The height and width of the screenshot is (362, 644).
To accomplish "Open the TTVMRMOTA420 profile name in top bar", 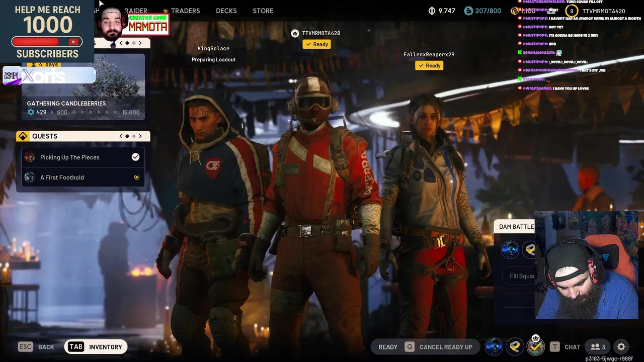I will [x=604, y=11].
